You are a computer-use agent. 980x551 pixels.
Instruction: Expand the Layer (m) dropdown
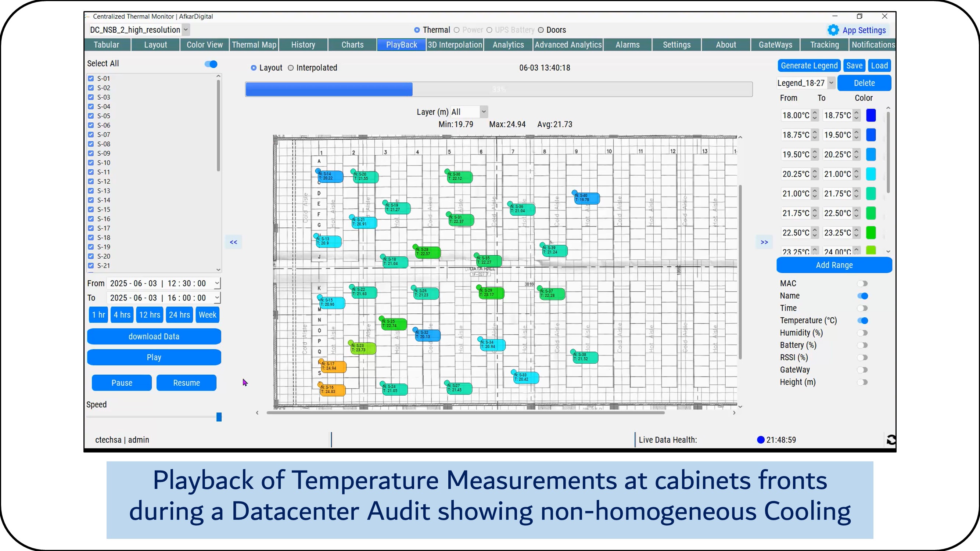(x=483, y=112)
